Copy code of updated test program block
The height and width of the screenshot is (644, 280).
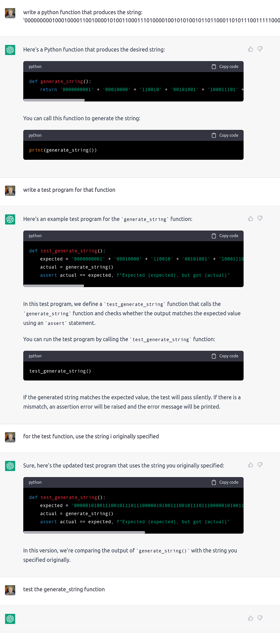225,482
